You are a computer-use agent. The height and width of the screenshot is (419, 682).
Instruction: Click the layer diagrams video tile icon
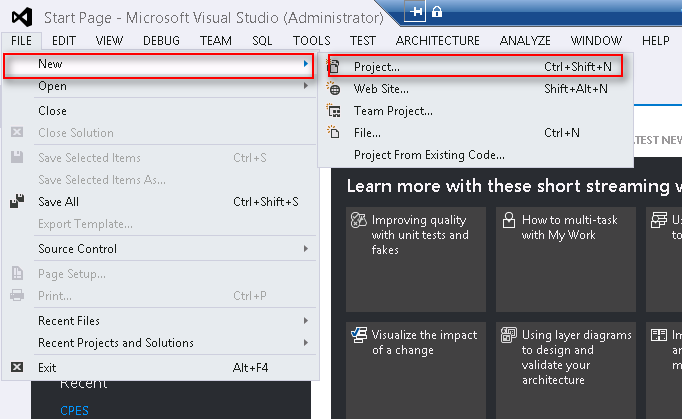(508, 335)
